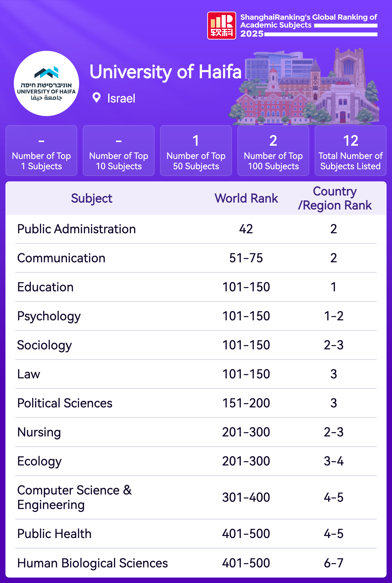
Task: Click the Subject column header
Action: (x=91, y=198)
